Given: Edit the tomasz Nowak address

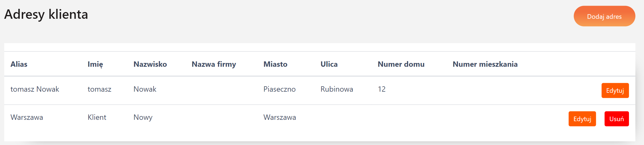Looking at the screenshot, I should [x=615, y=91].
